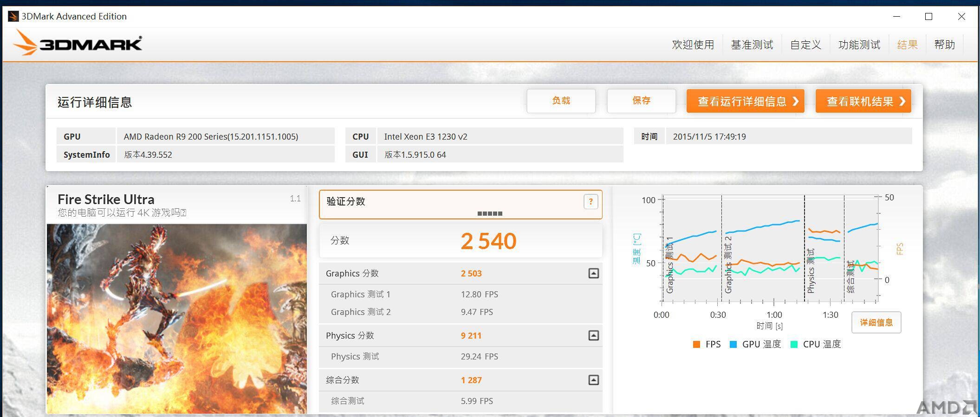Click Graphics 测试 1 value 12.80 FPS
This screenshot has height=417, width=980.
click(479, 294)
